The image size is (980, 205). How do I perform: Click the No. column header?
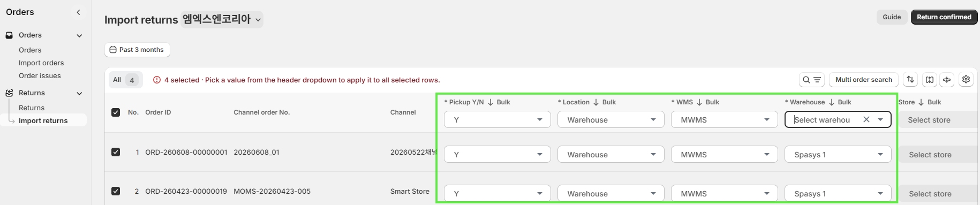pos(133,112)
